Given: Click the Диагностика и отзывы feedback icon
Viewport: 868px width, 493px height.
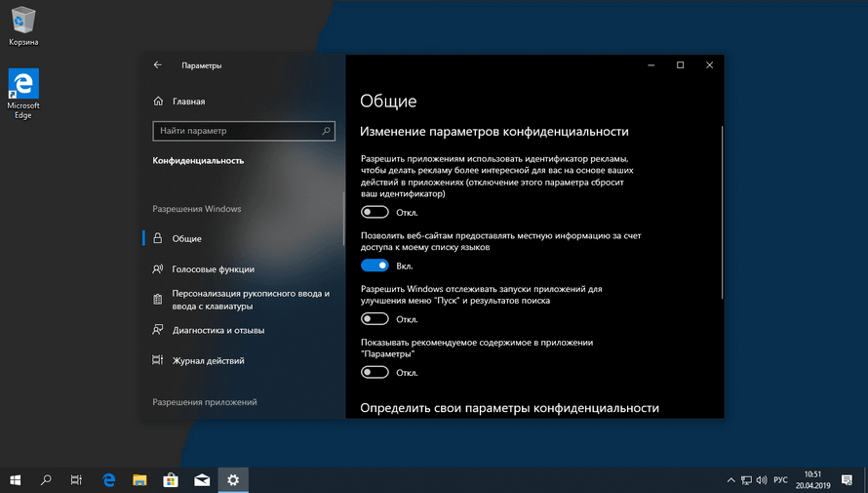Looking at the screenshot, I should (x=158, y=330).
